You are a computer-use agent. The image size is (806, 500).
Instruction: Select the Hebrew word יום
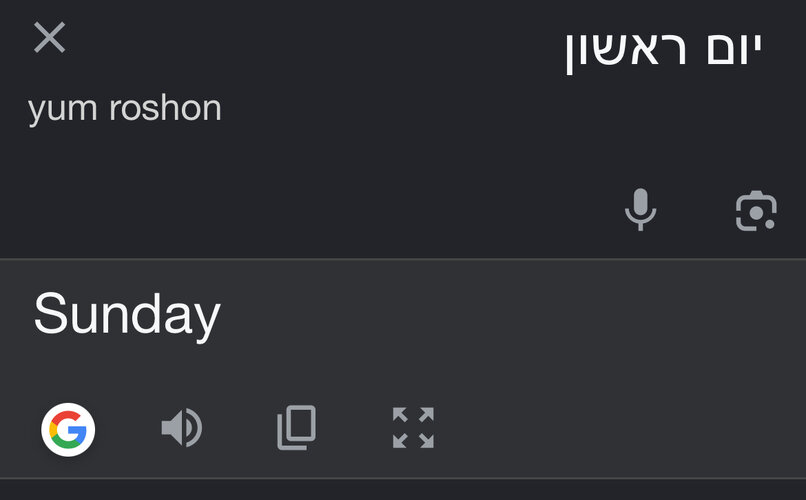pos(735,48)
